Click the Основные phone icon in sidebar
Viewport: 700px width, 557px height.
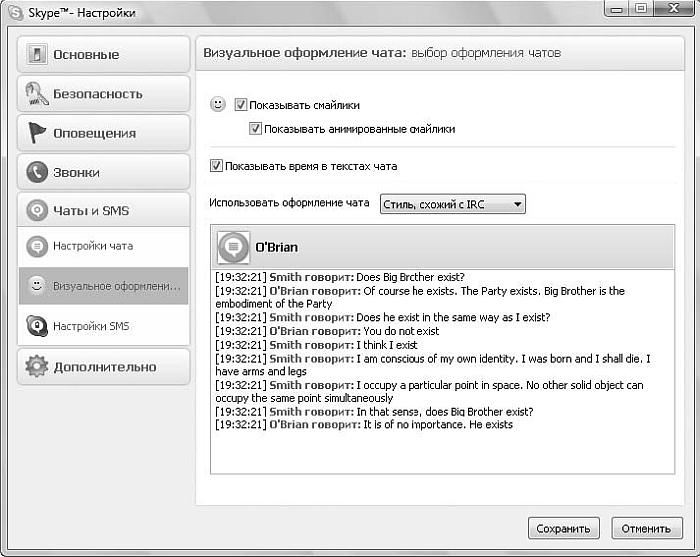point(37,54)
